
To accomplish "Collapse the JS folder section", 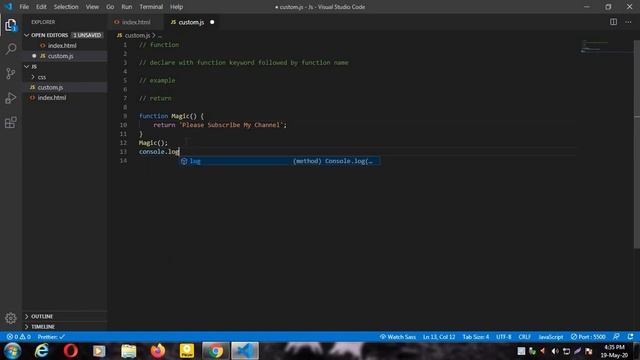I will click(27, 66).
